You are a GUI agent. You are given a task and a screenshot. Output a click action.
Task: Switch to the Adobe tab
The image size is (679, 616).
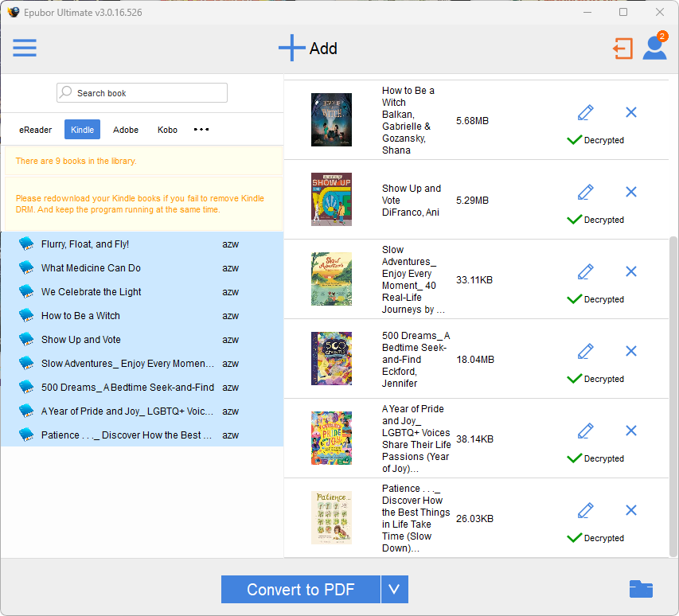point(126,130)
